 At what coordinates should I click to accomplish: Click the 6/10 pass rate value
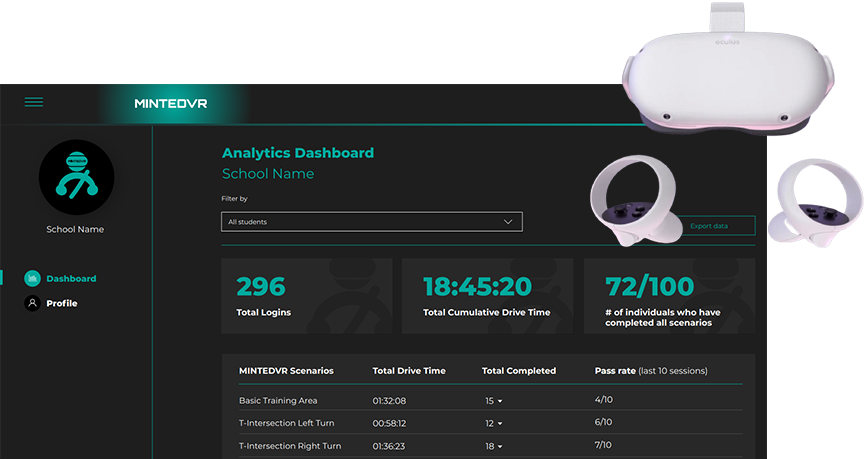click(x=603, y=422)
